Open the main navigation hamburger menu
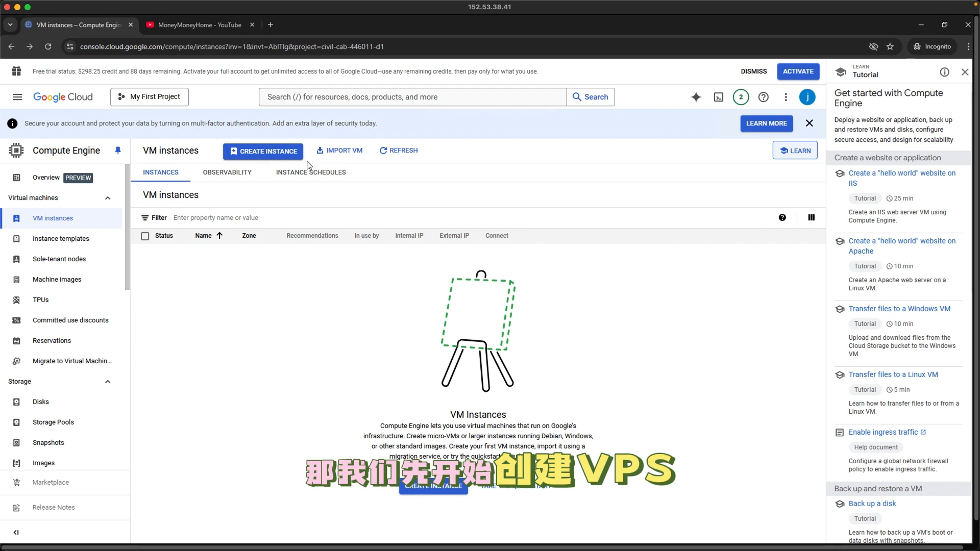Screen dimensions: 980x551 click(x=17, y=97)
